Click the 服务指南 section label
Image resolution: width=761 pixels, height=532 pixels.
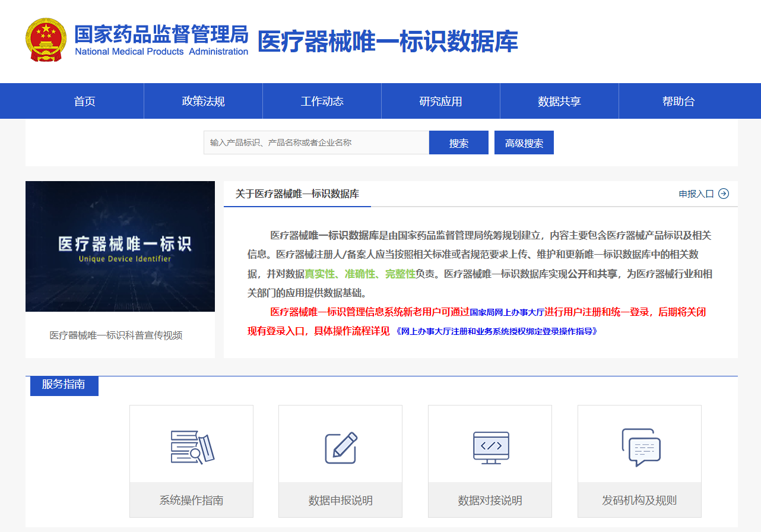64,385
